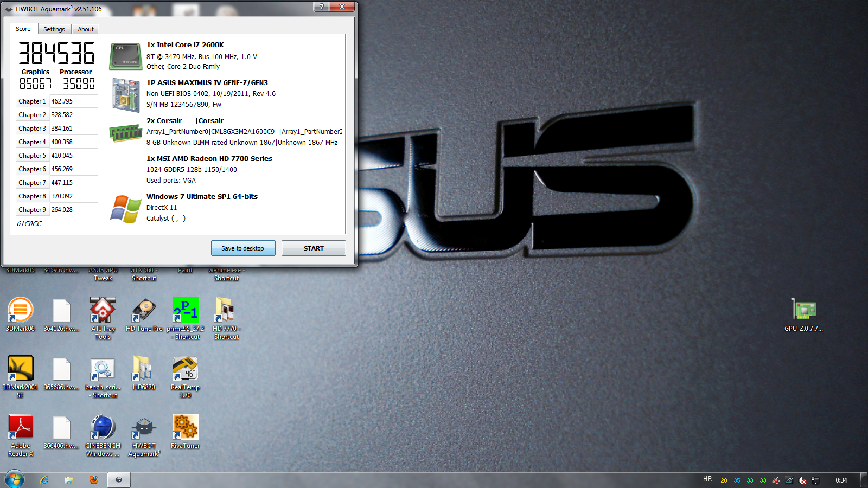The image size is (868, 488).
Task: Click the motherboard icon beside ASUS MAXIMUS
Action: [x=126, y=95]
